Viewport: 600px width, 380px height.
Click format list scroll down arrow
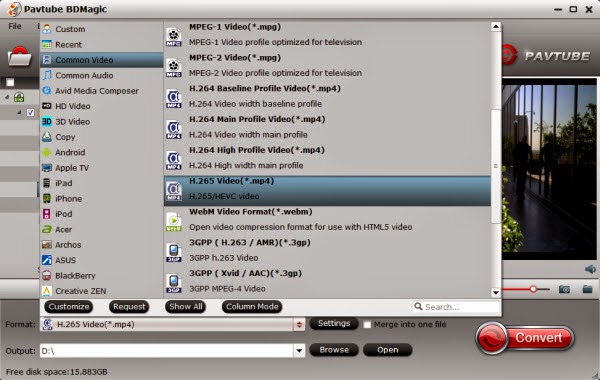point(496,293)
